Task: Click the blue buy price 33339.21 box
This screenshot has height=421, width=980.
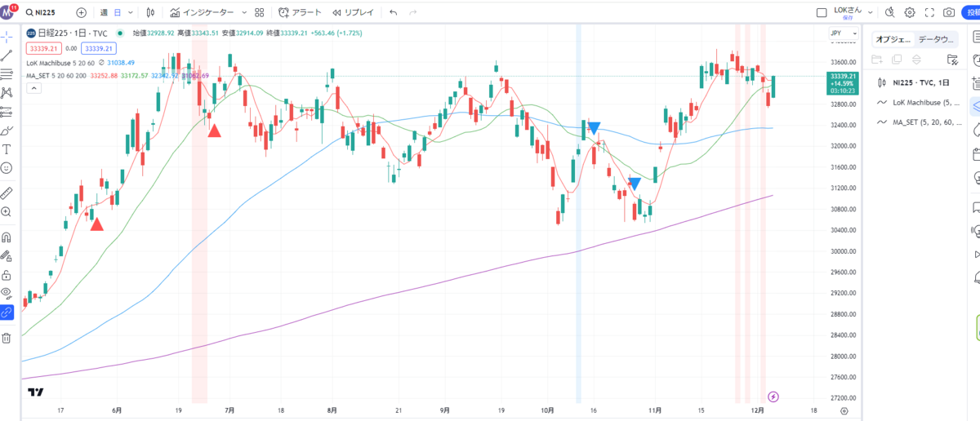Action: pyautogui.click(x=97, y=49)
